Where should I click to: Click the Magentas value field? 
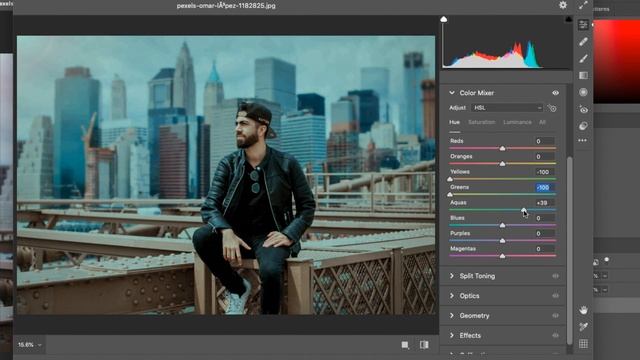point(544,249)
